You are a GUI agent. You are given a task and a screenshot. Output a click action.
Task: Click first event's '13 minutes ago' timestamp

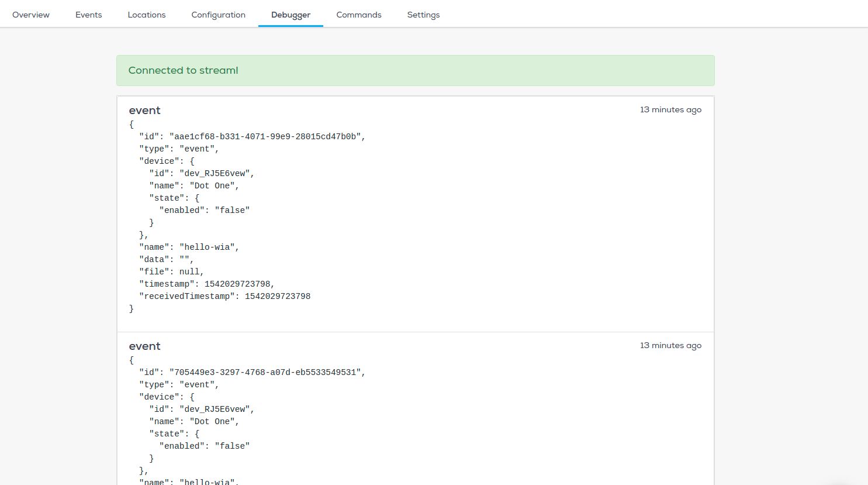(670, 110)
